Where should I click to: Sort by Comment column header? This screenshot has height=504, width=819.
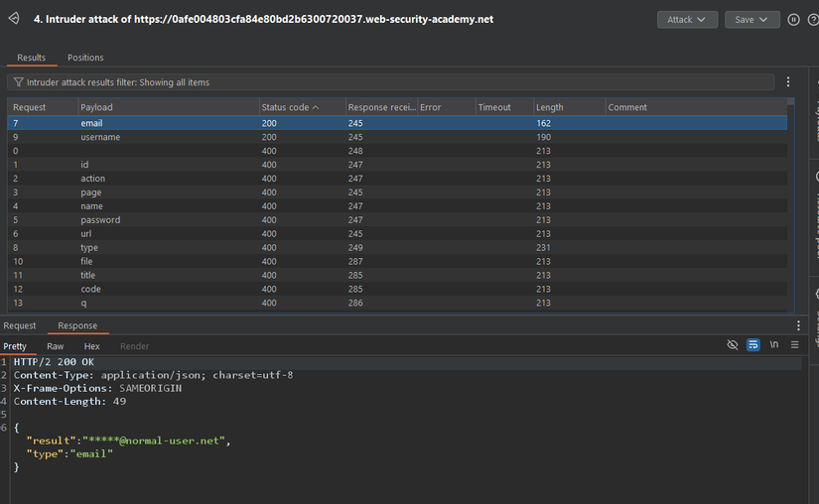click(x=696, y=107)
